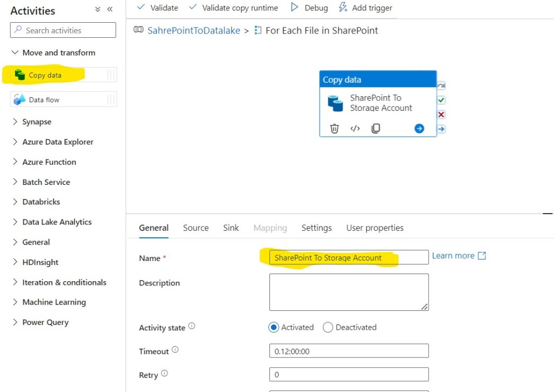The width and height of the screenshot is (554, 392).
Task: Click the Timeout info icon
Action: 175,350
